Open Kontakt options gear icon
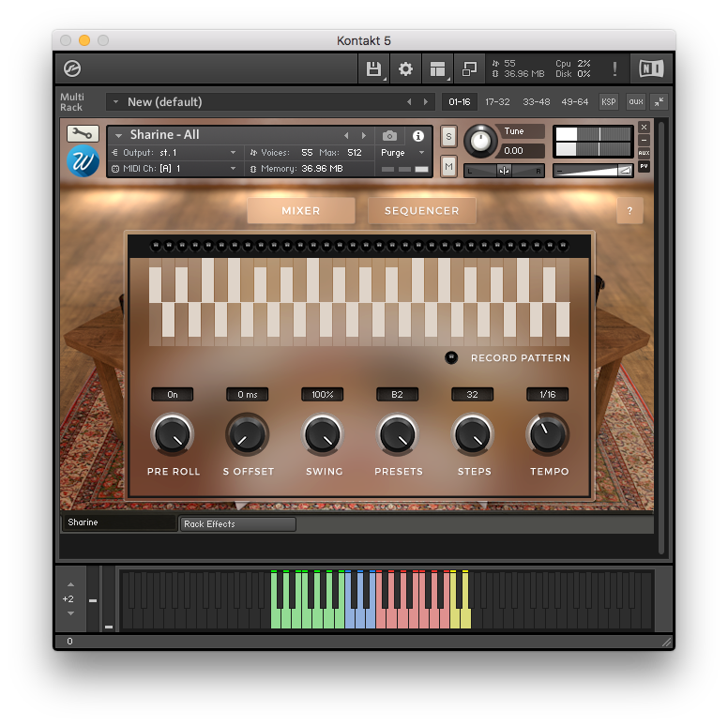 click(x=405, y=69)
